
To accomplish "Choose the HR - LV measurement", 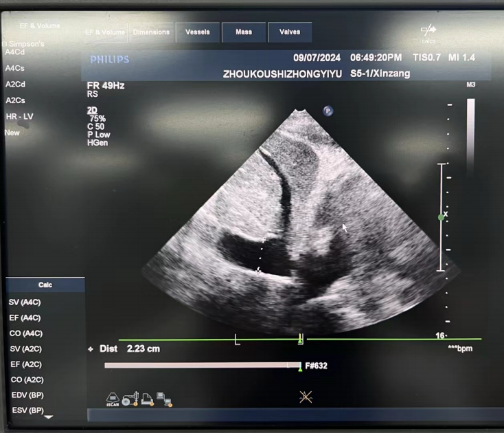I will coord(19,116).
